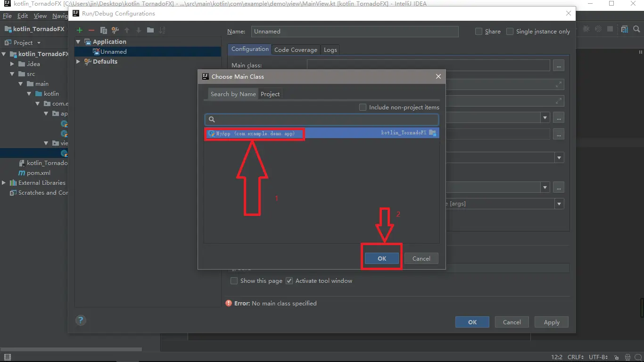Viewport: 644px width, 362px height.
Task: Switch to the Configuration tab
Action: click(x=250, y=49)
